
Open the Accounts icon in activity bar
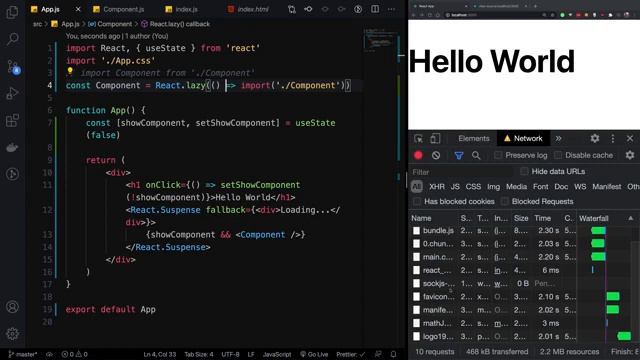(12, 307)
